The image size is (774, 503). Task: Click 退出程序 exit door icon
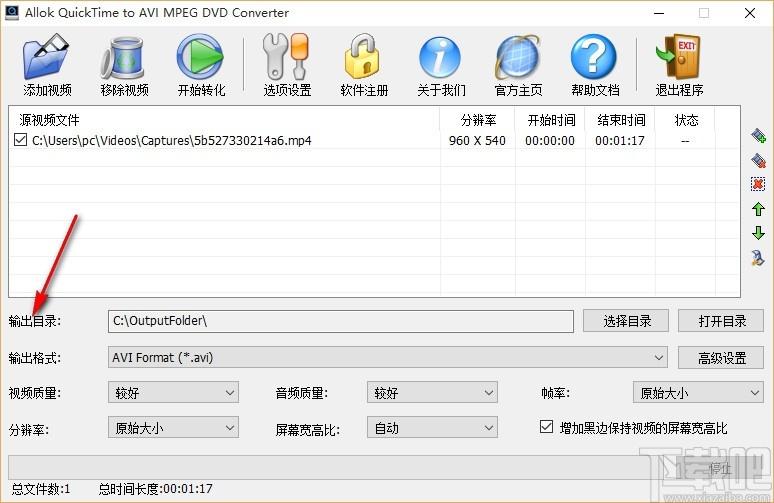(679, 57)
